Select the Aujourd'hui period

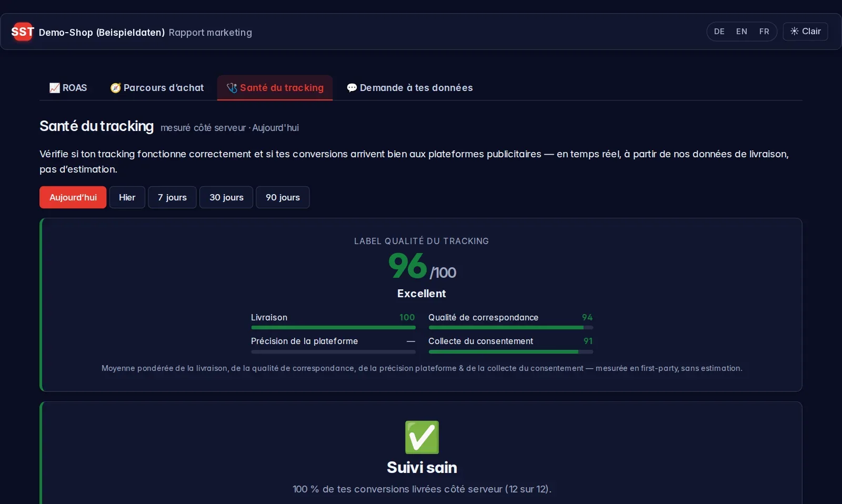73,197
